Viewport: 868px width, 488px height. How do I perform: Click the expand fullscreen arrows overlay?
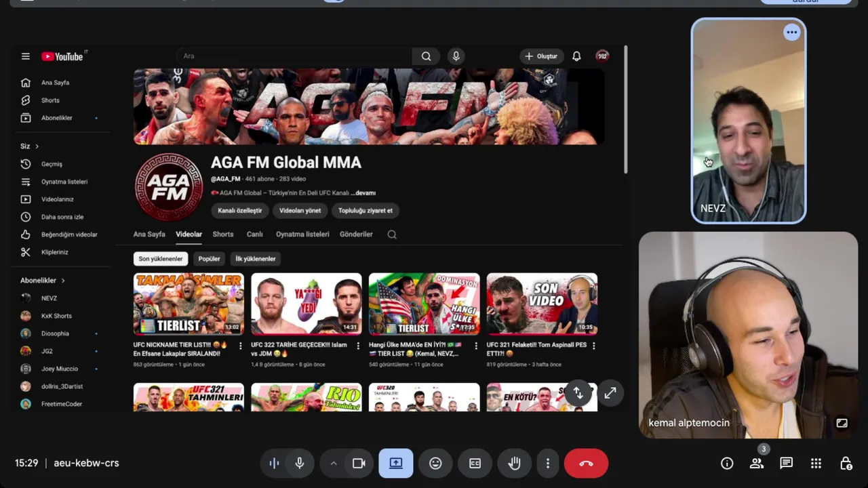click(610, 392)
